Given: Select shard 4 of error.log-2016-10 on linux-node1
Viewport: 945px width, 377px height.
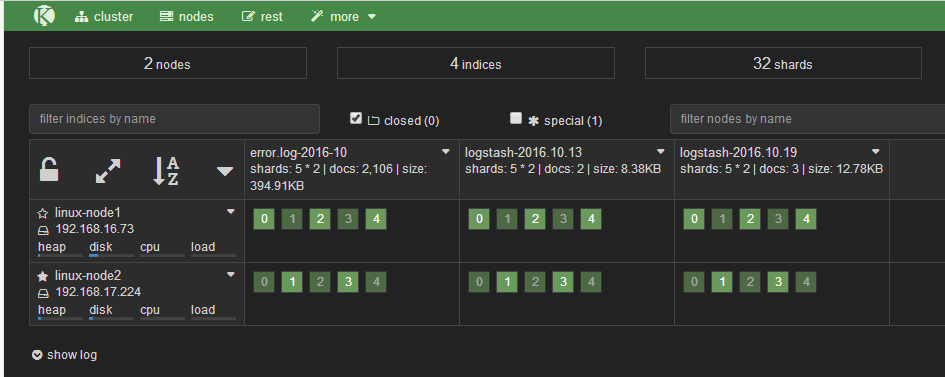Looking at the screenshot, I should coord(376,219).
